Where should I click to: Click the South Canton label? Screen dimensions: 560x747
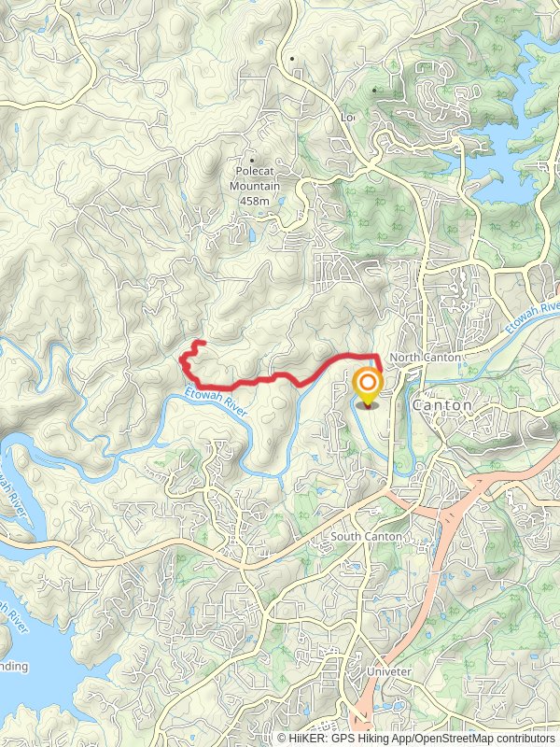[366, 536]
